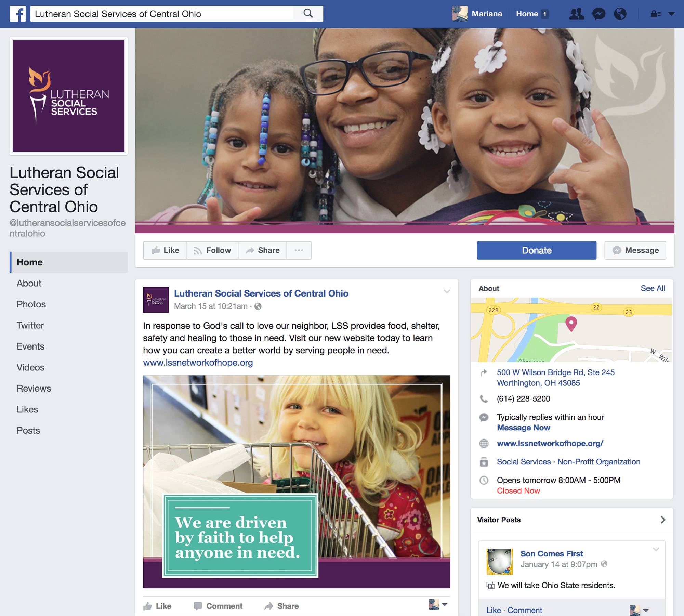684x616 pixels.
Task: Open the Messenger icon in top bar
Action: [x=598, y=14]
